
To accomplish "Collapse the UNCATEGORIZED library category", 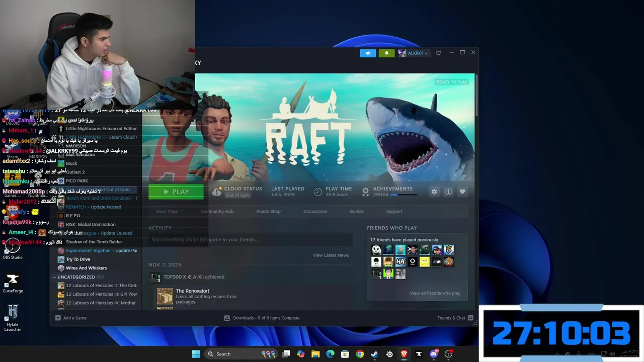I will pyautogui.click(x=54, y=277).
